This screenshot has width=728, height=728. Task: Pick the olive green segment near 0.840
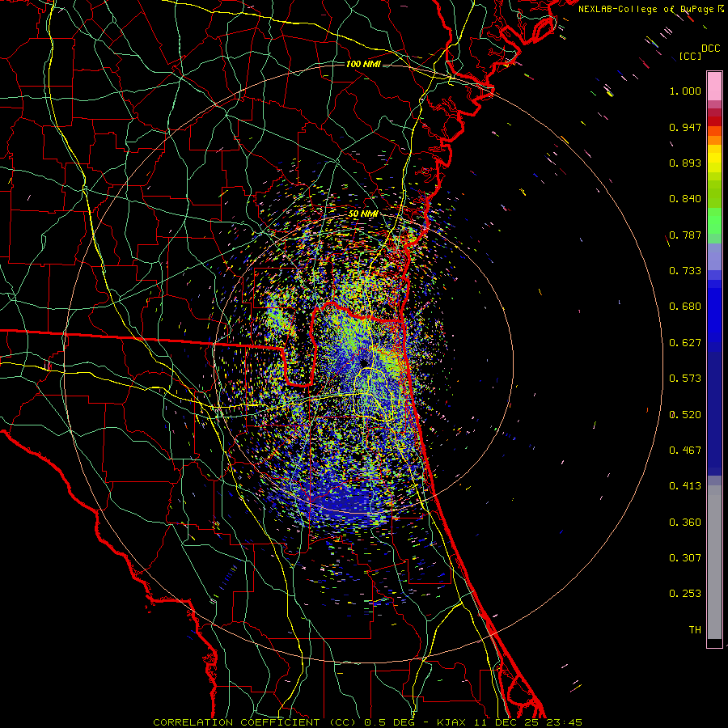[x=714, y=193]
